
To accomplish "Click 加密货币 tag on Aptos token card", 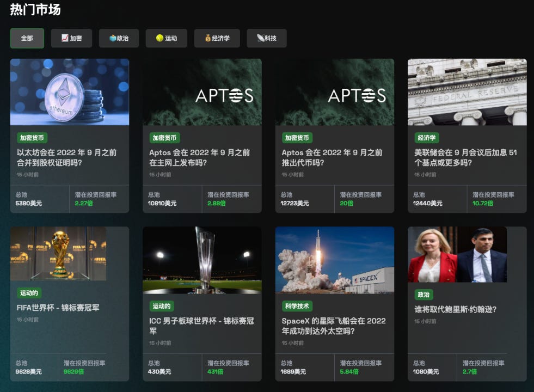I will (297, 138).
